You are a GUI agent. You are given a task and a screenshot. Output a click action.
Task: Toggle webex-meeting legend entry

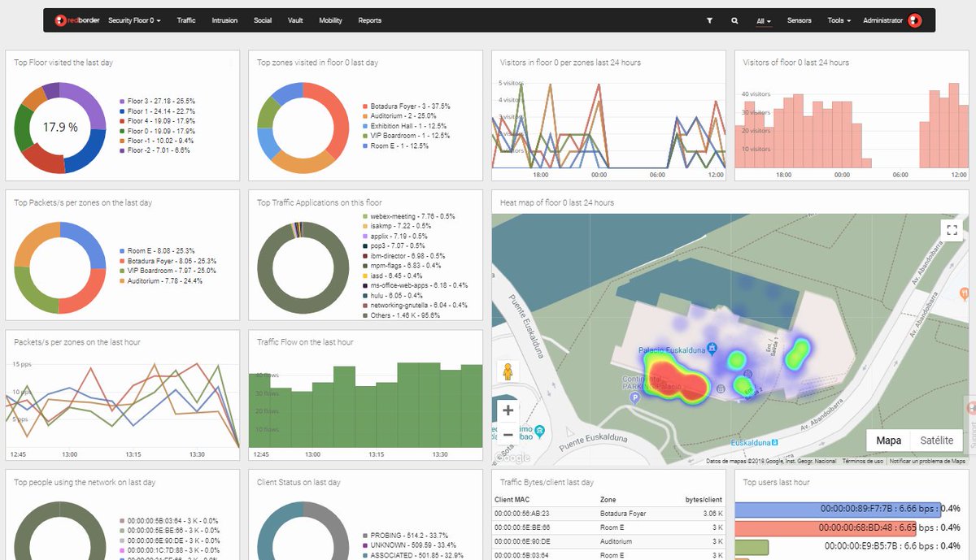pos(407,216)
